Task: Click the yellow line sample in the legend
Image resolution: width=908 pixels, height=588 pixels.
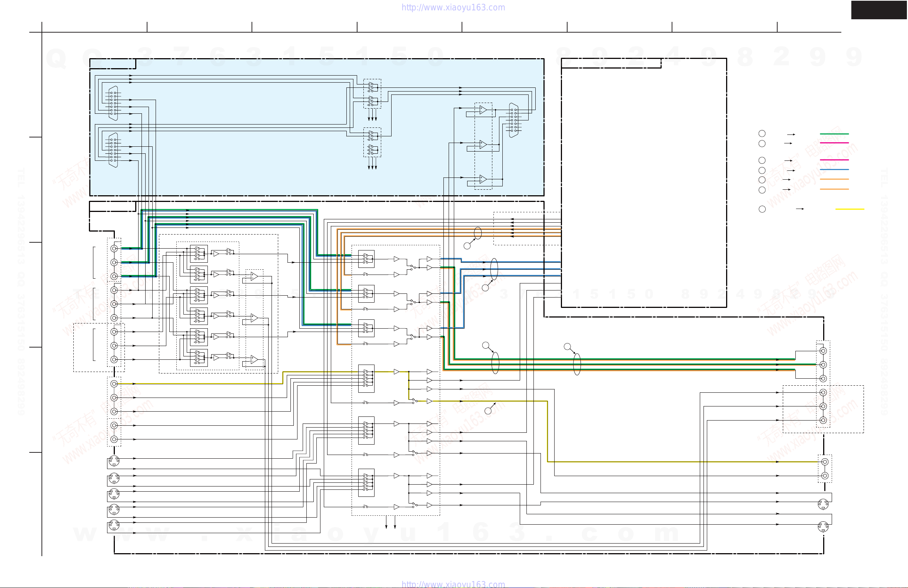Action: point(849,209)
